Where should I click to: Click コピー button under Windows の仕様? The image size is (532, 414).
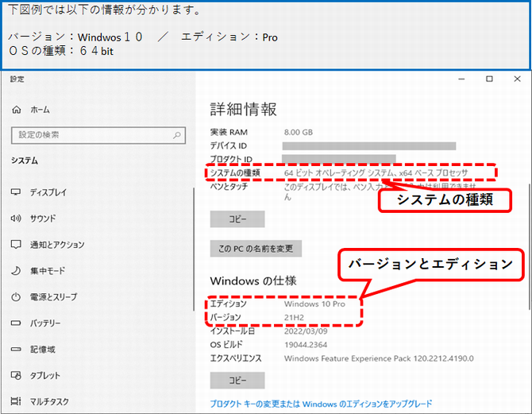pos(237,381)
